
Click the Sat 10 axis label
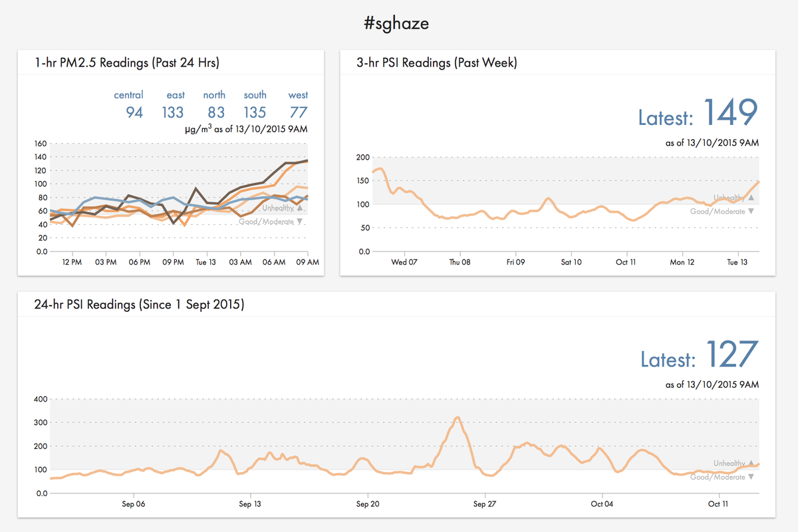pyautogui.click(x=571, y=263)
